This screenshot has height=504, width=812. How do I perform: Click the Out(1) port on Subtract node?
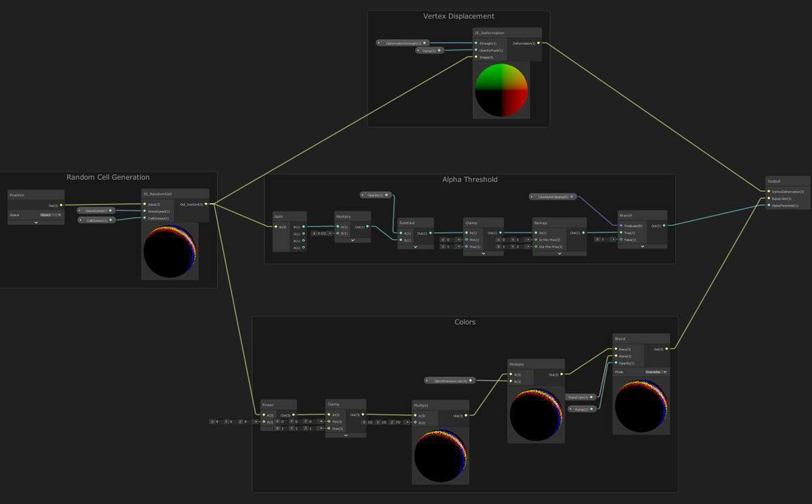[x=430, y=233]
